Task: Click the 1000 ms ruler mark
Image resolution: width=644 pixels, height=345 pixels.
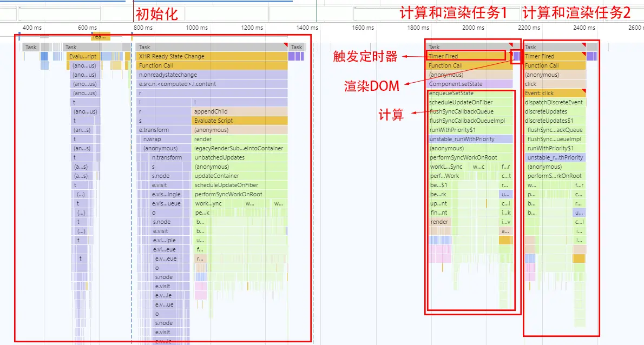Action: click(197, 28)
